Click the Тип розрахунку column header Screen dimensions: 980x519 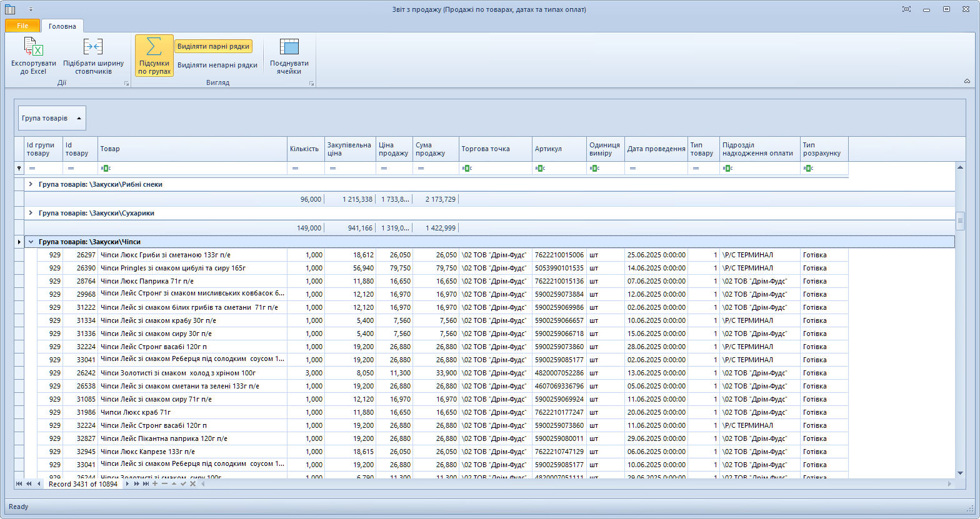(x=824, y=149)
